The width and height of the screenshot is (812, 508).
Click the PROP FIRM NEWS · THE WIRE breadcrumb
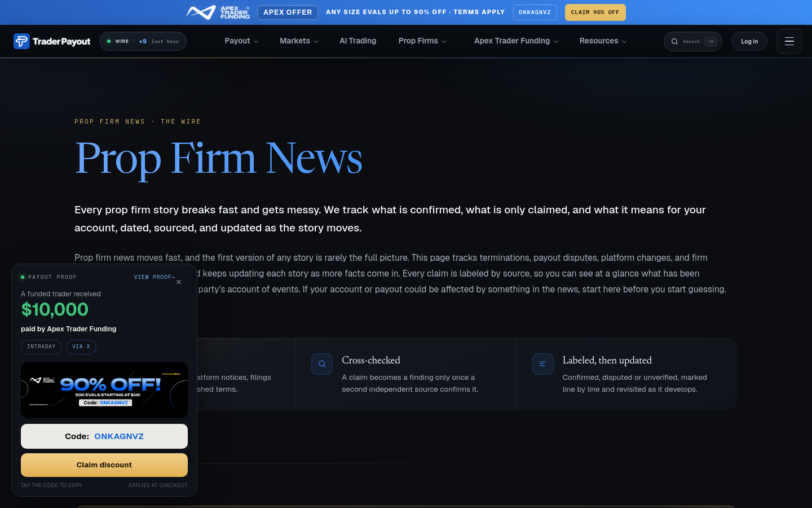click(x=138, y=121)
